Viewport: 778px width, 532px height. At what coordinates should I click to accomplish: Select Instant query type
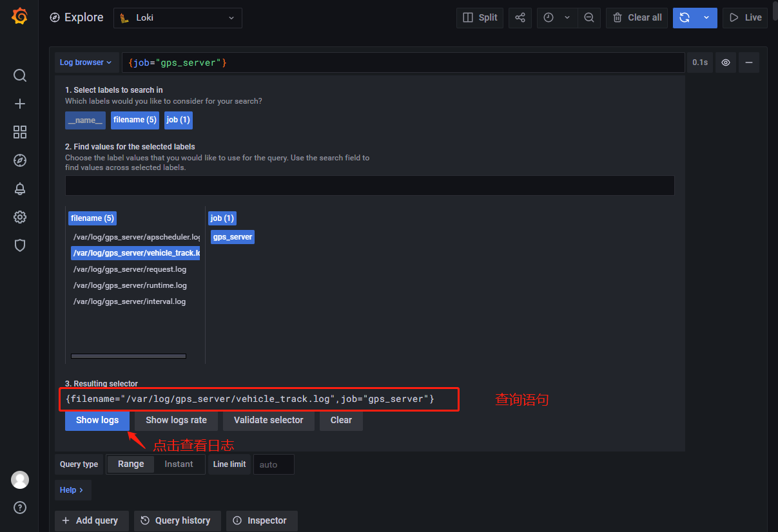pos(179,464)
